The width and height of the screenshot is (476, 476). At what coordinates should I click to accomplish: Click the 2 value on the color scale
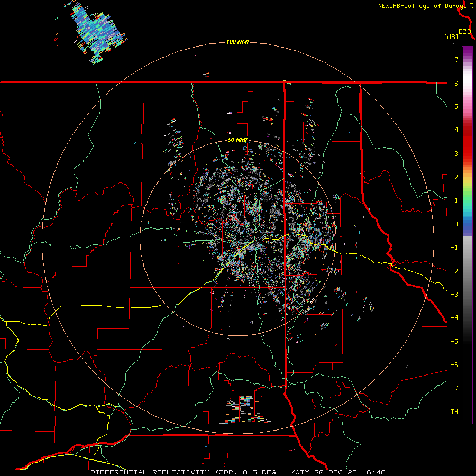(x=456, y=177)
